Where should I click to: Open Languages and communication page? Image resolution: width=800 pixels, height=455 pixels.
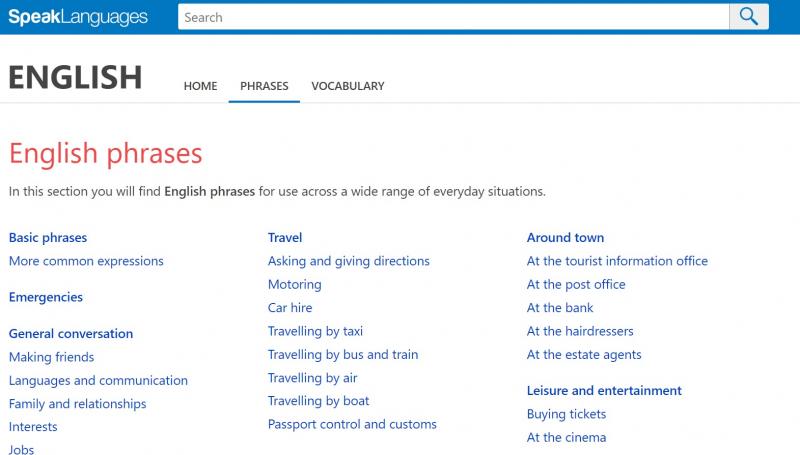[98, 381]
